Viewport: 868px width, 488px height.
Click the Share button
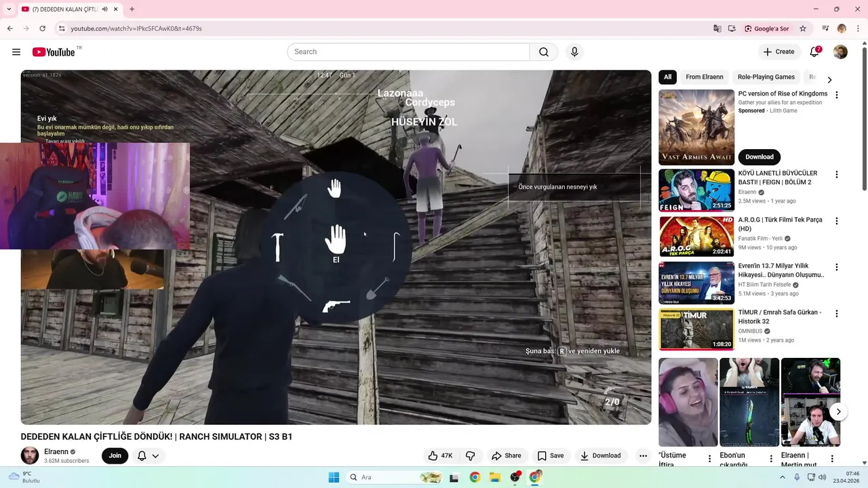(x=507, y=455)
